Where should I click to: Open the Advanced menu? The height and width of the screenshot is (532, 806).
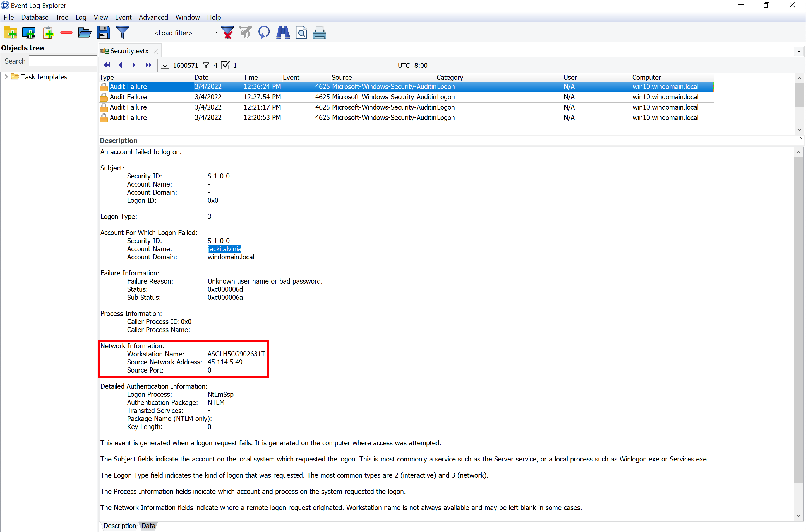[x=153, y=17]
